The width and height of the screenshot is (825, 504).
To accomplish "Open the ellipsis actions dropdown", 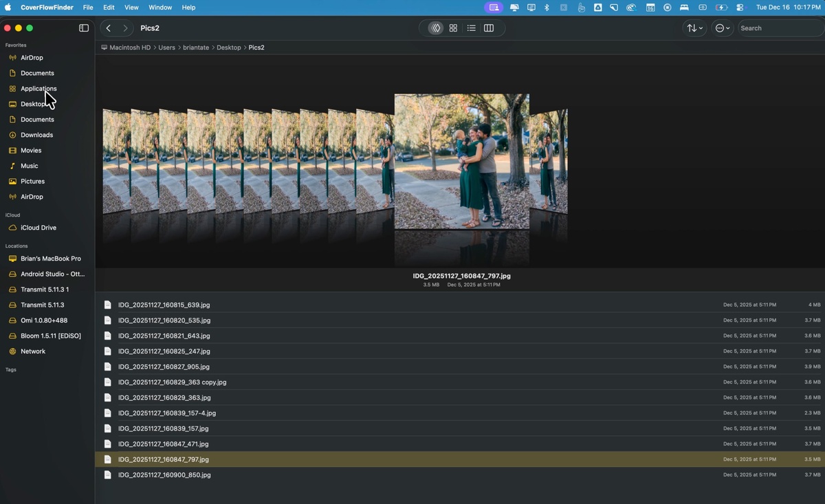I will [723, 28].
